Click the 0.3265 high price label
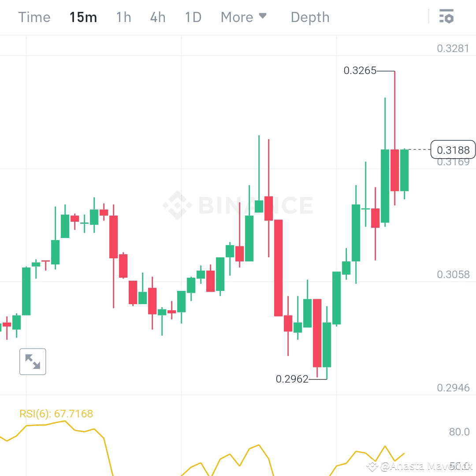476x476 pixels. click(x=361, y=70)
